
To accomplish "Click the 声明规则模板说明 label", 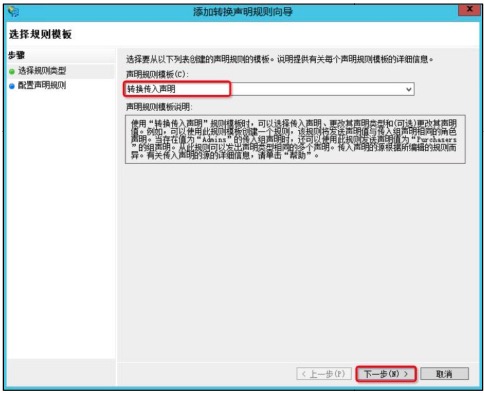I will [159, 107].
